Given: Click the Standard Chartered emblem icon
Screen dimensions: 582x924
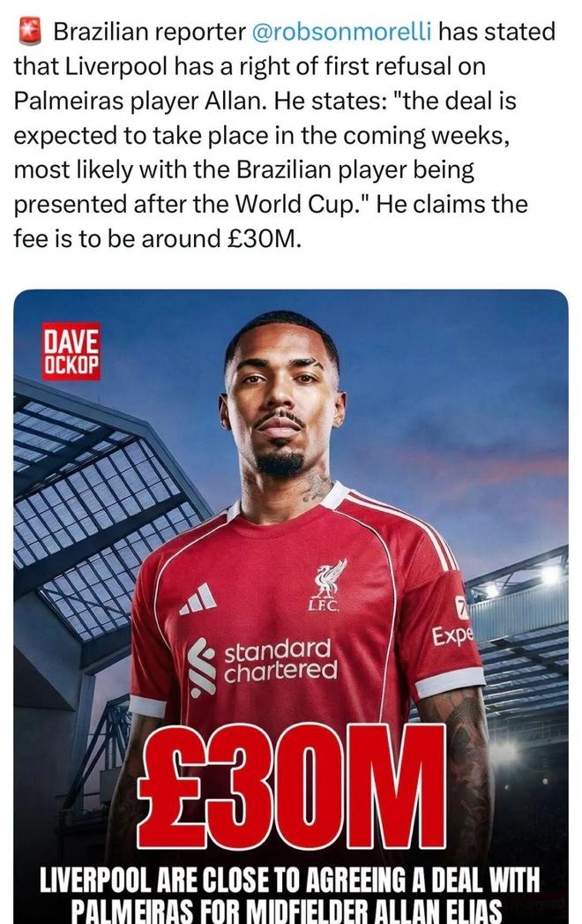Looking at the screenshot, I should click(x=201, y=668).
